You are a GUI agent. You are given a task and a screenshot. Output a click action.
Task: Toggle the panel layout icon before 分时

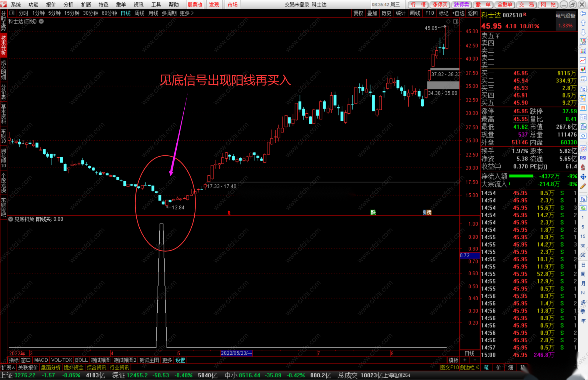pos(12,13)
